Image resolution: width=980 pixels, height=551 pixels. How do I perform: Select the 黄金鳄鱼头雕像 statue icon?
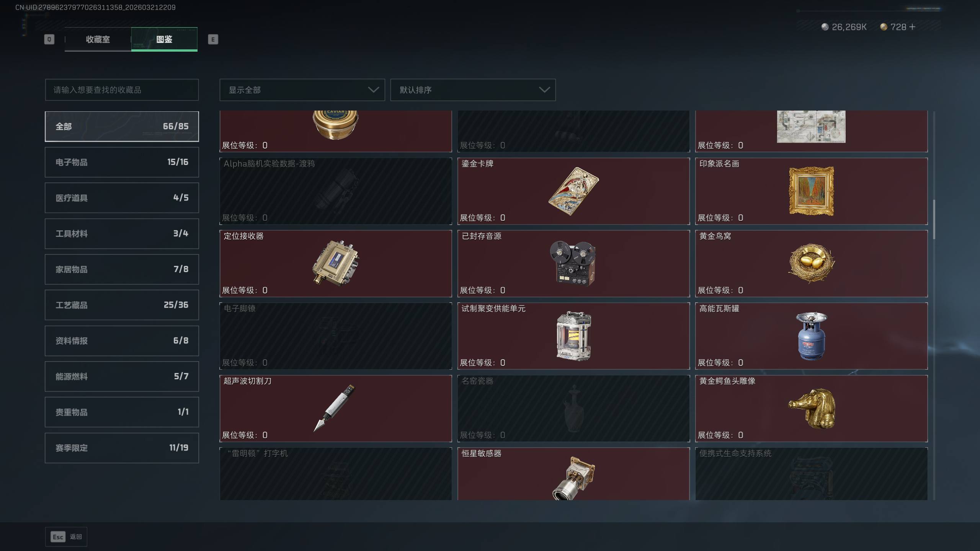812,408
